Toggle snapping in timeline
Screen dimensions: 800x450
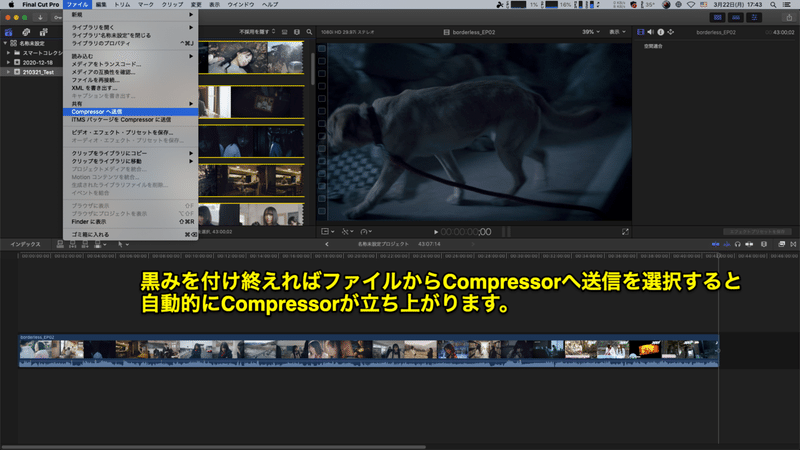pyautogui.click(x=749, y=244)
